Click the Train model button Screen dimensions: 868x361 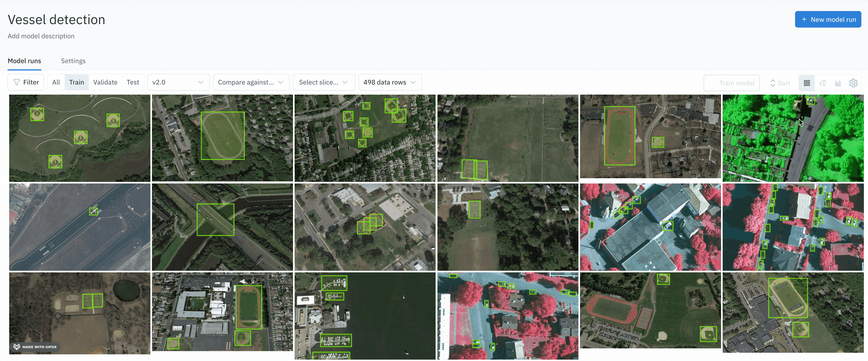tap(731, 83)
